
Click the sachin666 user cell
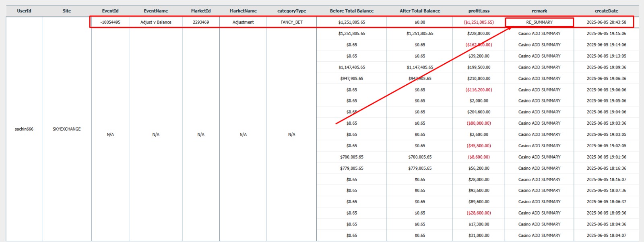click(24, 129)
